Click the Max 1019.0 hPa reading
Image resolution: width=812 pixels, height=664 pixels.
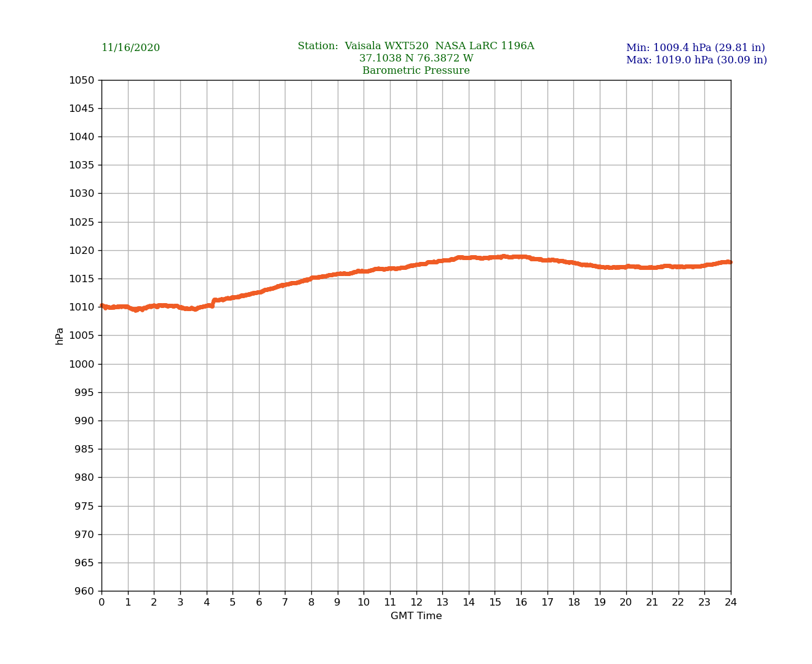point(696,60)
